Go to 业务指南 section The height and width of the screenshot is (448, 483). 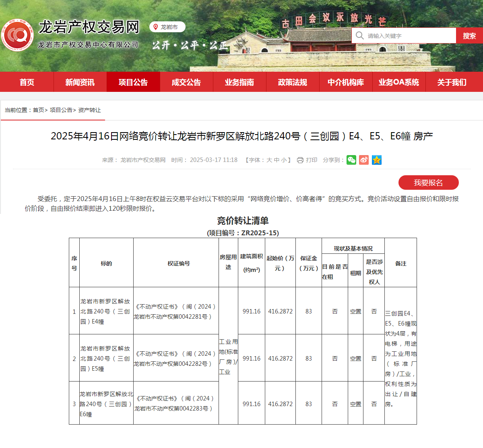click(239, 82)
